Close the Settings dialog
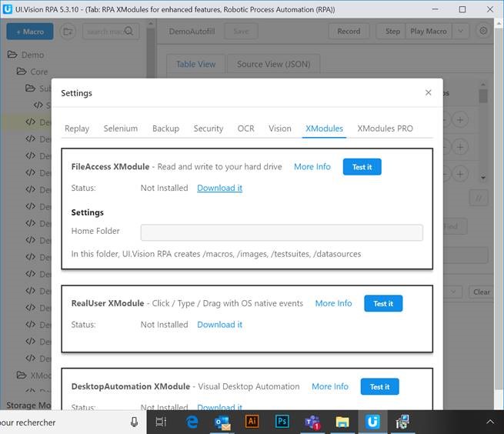This screenshot has width=504, height=434. pos(428,92)
